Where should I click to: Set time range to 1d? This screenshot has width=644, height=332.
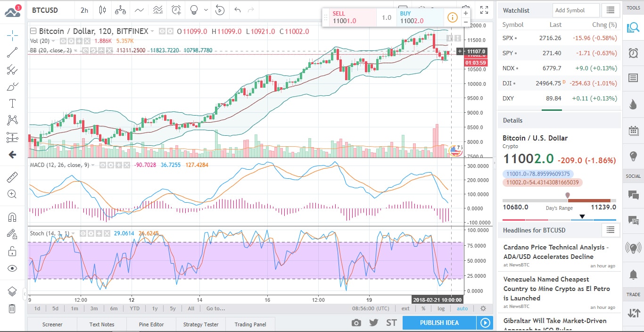coord(37,308)
